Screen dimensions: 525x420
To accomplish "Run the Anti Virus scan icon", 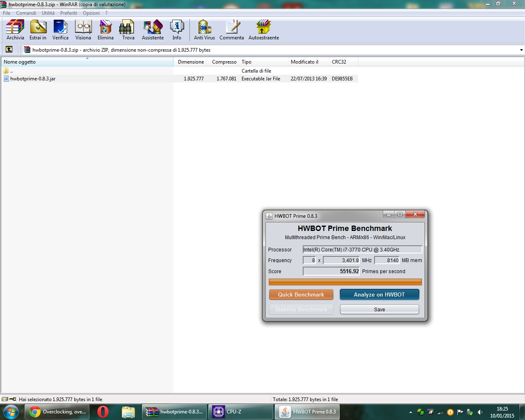I will pyautogui.click(x=204, y=30).
